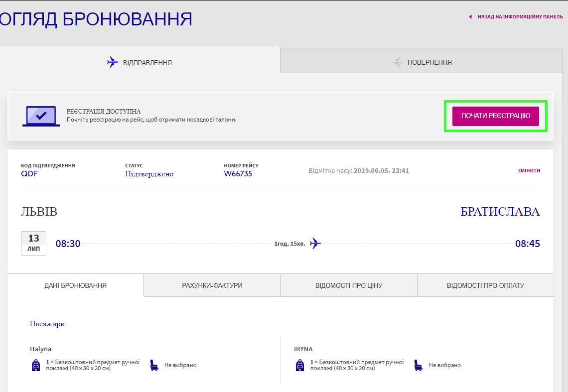The height and width of the screenshot is (392, 568).
Task: Click the ЛЬВІВ departure city
Action: coord(39,212)
